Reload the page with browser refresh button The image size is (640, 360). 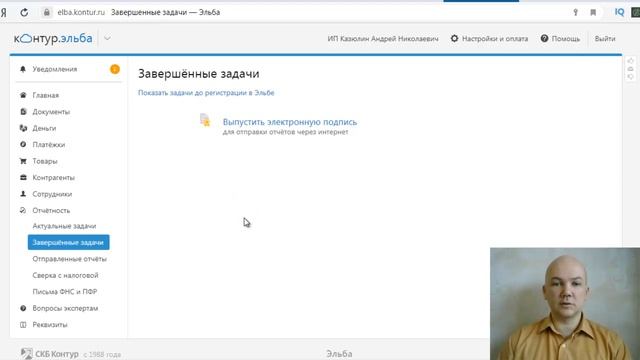point(24,12)
